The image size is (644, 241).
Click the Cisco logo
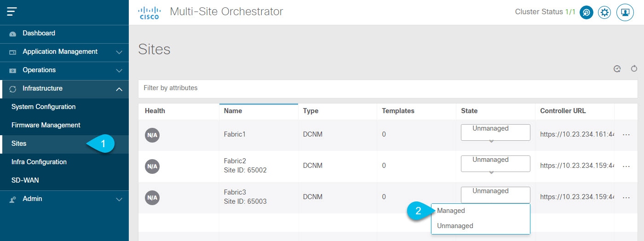[x=149, y=13]
